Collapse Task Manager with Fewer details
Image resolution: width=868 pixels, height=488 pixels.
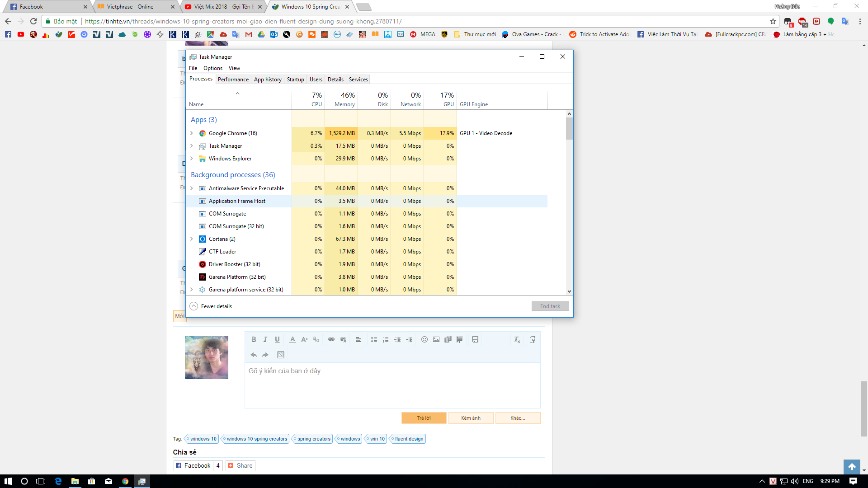pyautogui.click(x=211, y=306)
